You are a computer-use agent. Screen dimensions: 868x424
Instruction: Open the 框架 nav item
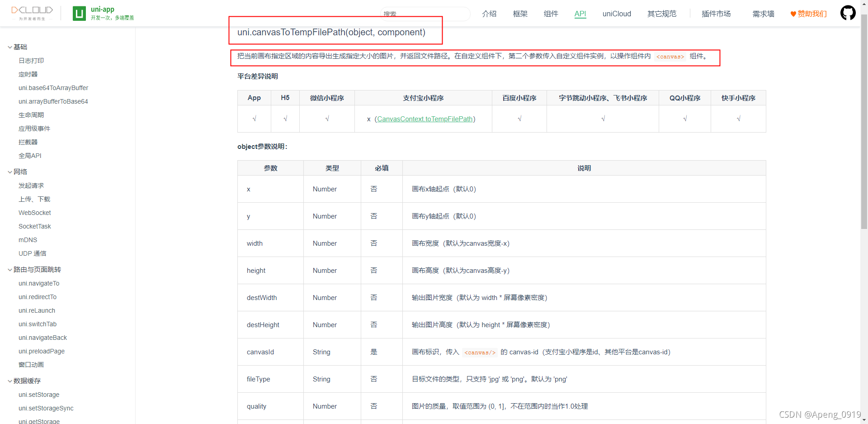[x=520, y=14]
